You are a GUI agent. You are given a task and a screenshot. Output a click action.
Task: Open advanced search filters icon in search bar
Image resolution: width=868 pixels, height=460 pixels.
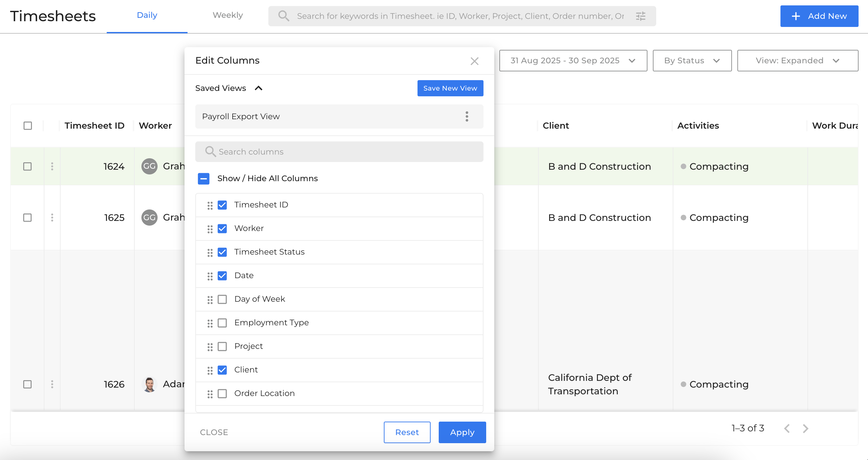point(640,16)
